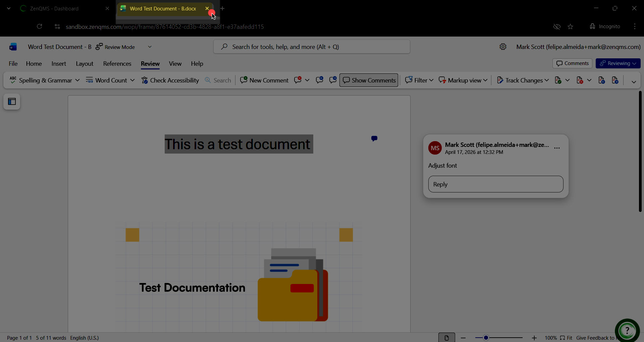The width and height of the screenshot is (644, 342).
Task: Select the heading 'This is a test document'
Action: (239, 144)
